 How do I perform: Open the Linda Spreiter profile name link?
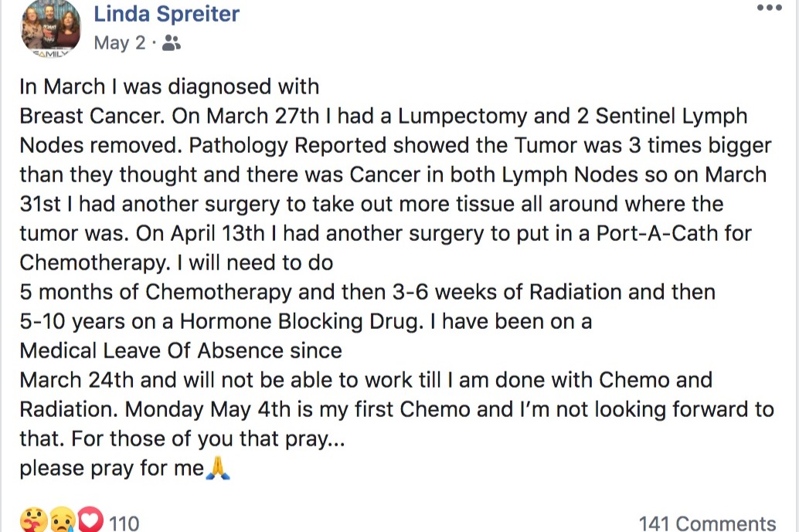click(166, 14)
